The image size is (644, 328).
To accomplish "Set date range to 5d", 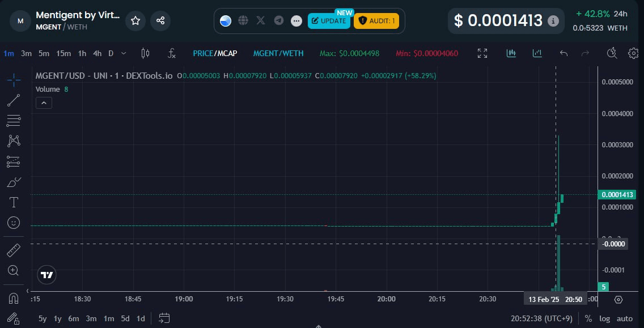I will tap(125, 318).
